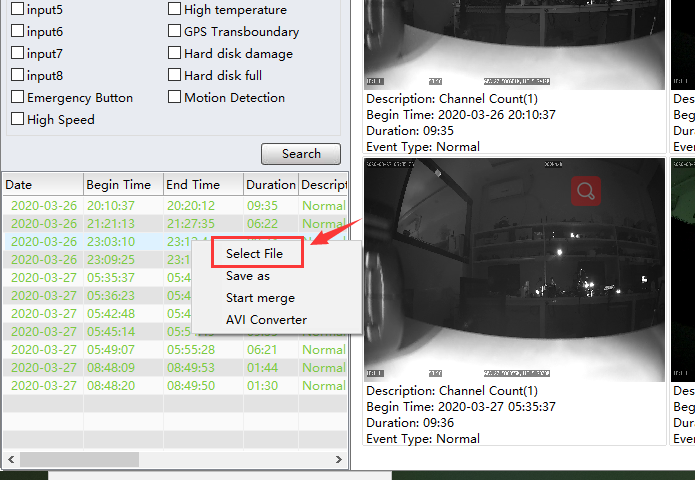
Task: Select the row beginning 05:42:48
Action: pos(98,313)
